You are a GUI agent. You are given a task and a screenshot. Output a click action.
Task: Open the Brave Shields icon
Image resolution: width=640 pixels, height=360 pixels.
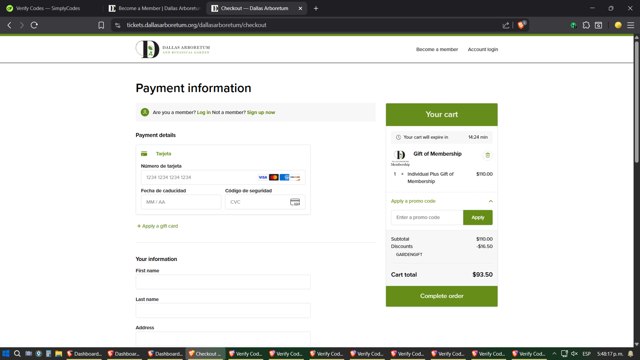(x=521, y=25)
